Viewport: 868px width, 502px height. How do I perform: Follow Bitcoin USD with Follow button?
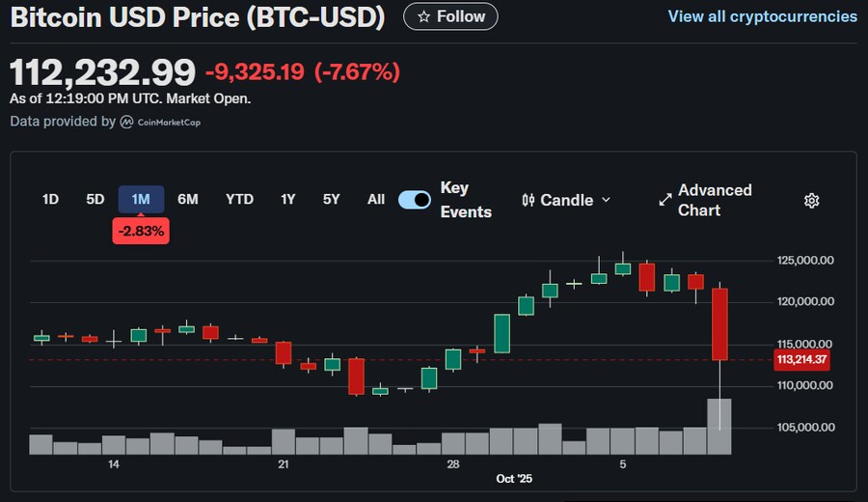[451, 16]
